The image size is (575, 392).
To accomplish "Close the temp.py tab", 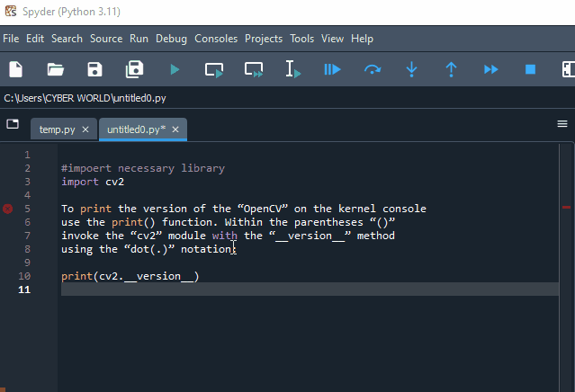I will [x=85, y=129].
